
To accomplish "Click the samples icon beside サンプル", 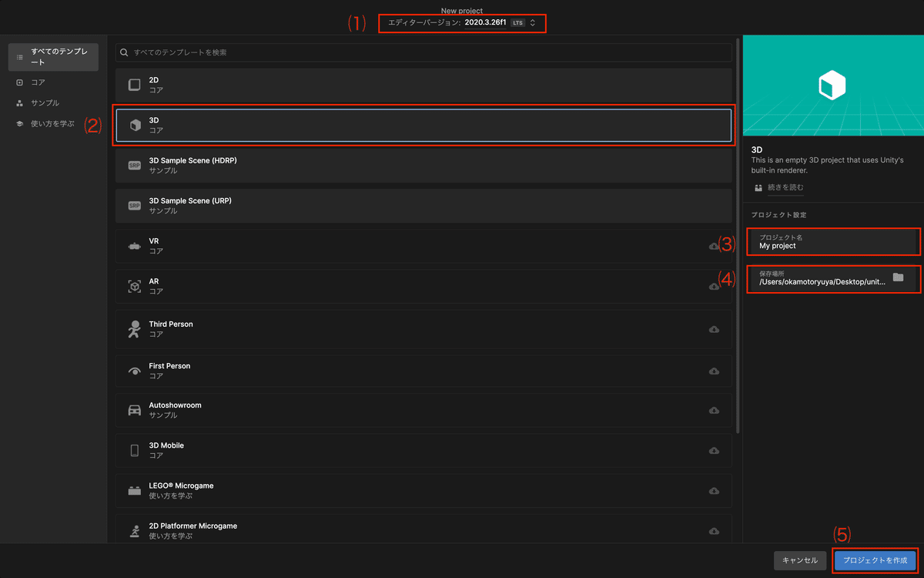I will [x=20, y=102].
